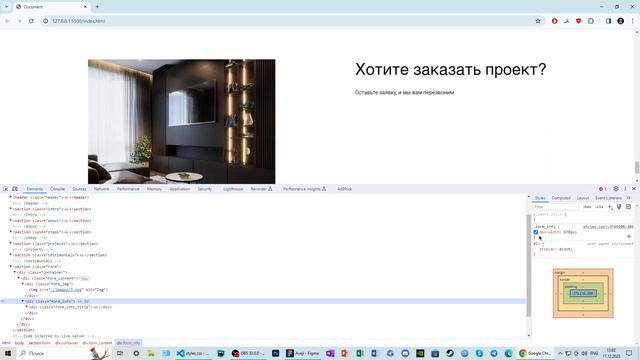The height and width of the screenshot is (360, 640).
Task: Switch to the Network tab
Action: (x=101, y=189)
